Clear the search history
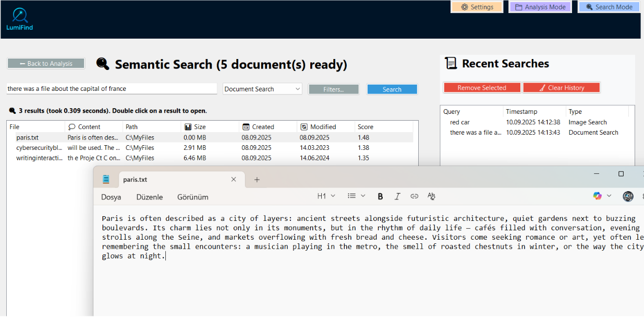This screenshot has width=644, height=317. pyautogui.click(x=561, y=87)
